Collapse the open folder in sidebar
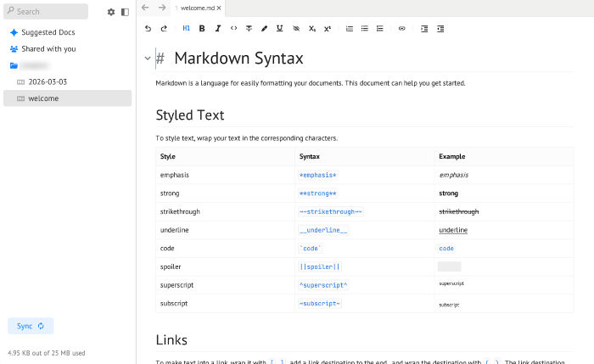Screen dimensions: 594x364 14,65
